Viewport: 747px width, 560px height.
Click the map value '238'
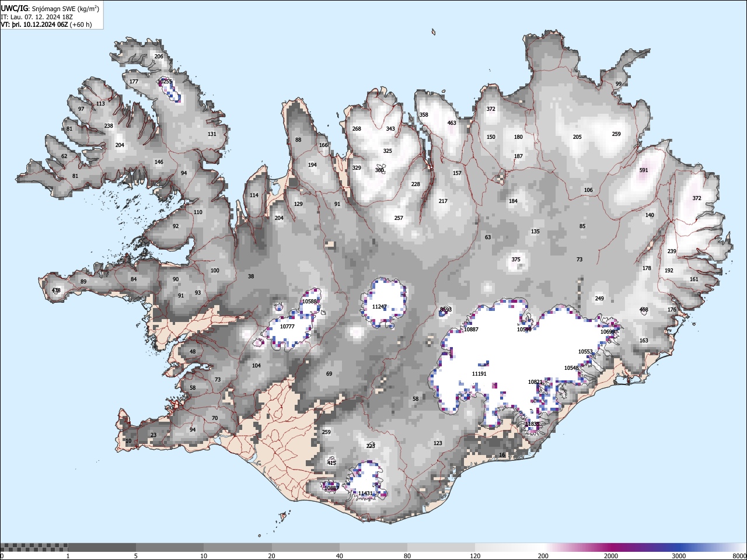pos(109,126)
